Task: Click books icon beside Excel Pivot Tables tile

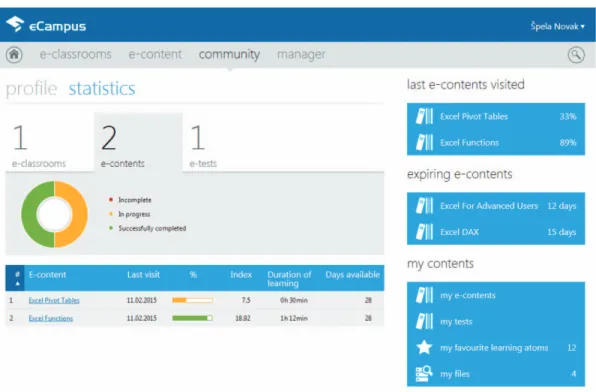Action: (x=424, y=116)
